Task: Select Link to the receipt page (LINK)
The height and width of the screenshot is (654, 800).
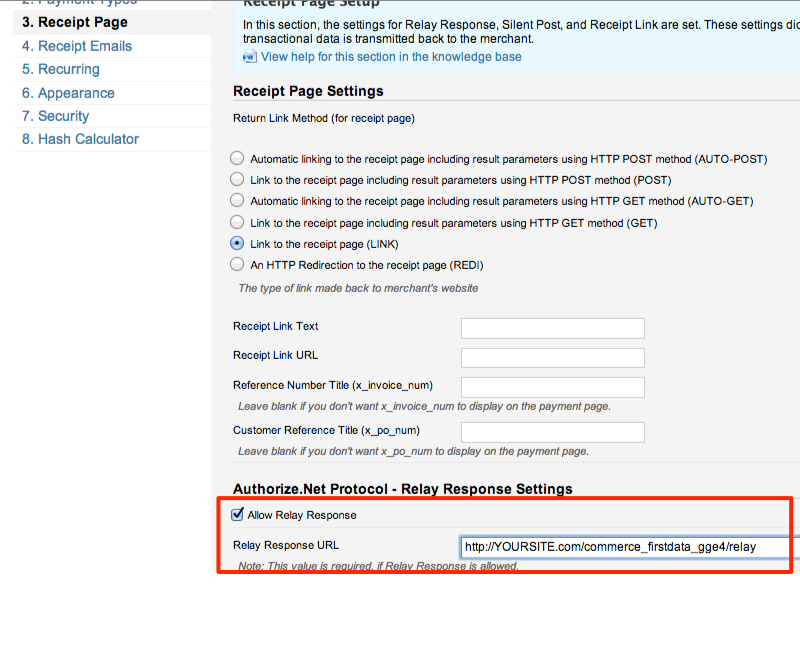Action: pos(237,243)
